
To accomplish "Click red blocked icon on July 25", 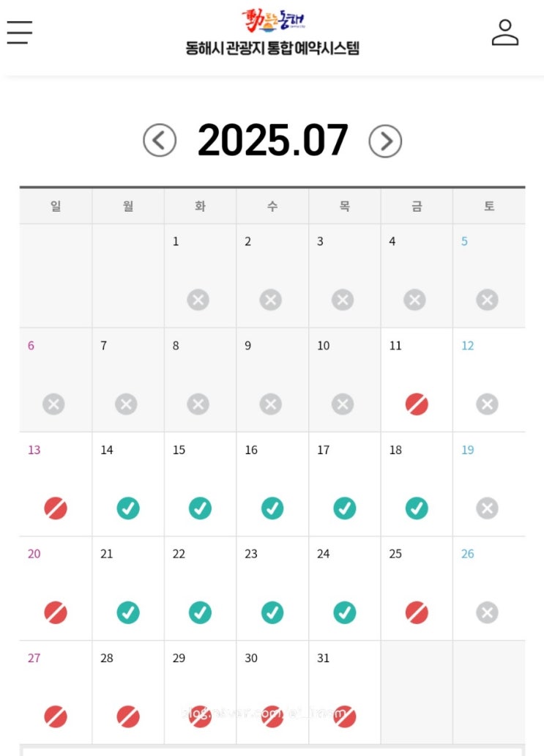I will click(417, 612).
